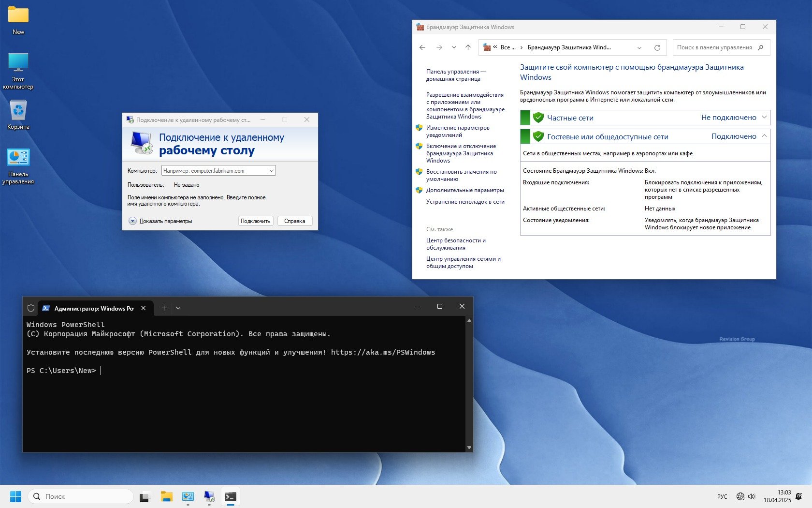The width and height of the screenshot is (812, 508).
Task: Open File Explorer from the taskbar
Action: pos(167,496)
